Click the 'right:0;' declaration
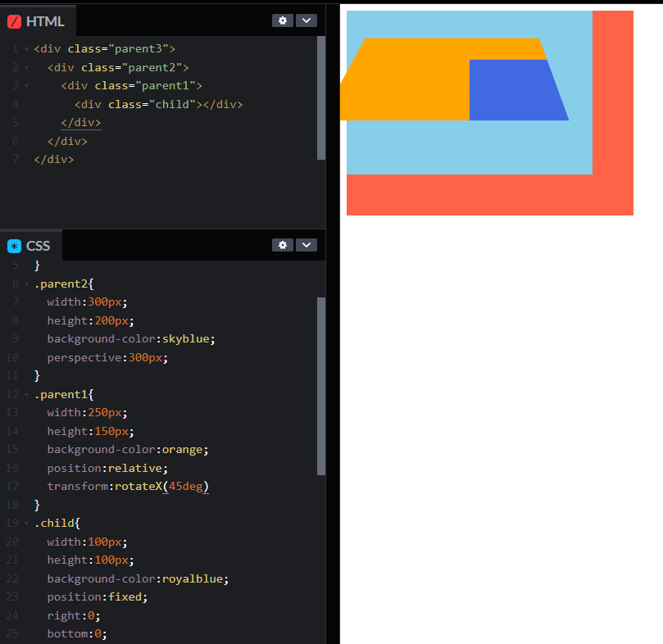The image size is (663, 644). click(x=74, y=615)
